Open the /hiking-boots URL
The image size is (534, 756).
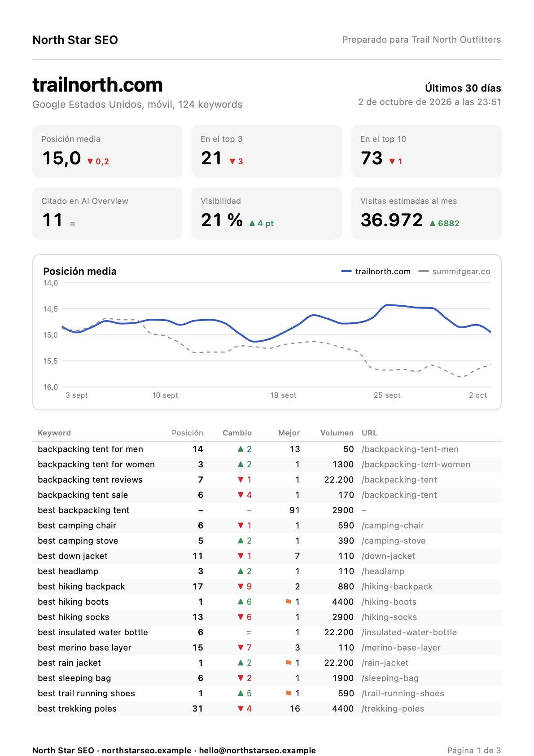(x=389, y=602)
